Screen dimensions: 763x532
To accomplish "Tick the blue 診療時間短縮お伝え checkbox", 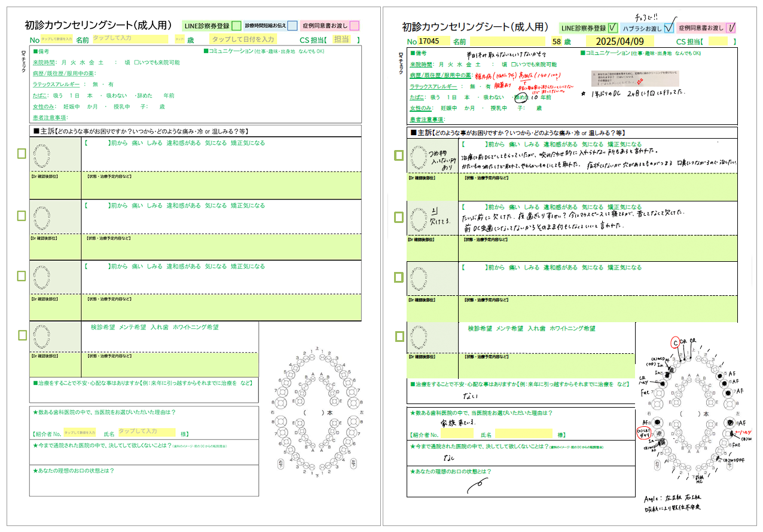I will click(x=292, y=26).
